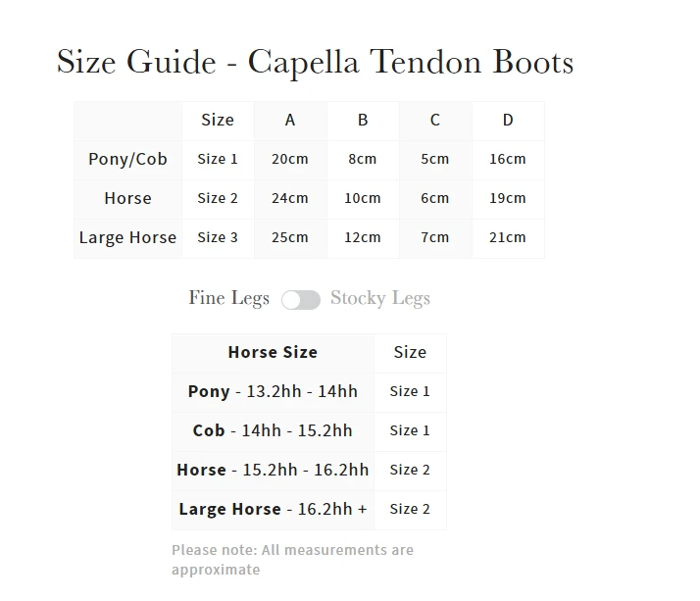Click the Size Guide - Capella Tendon Boots heading
Screen dimensions: 700x601
pyautogui.click(x=315, y=62)
